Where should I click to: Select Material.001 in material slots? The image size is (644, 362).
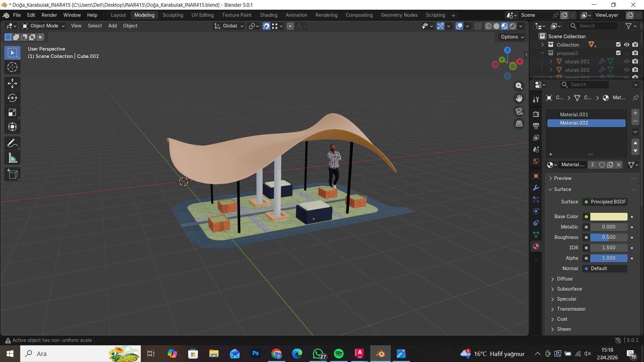coord(574,115)
